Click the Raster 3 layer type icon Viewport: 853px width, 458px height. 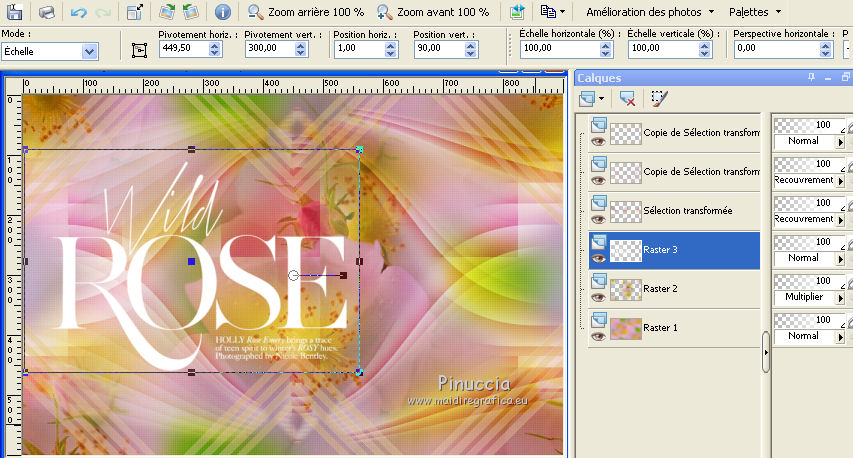(599, 242)
